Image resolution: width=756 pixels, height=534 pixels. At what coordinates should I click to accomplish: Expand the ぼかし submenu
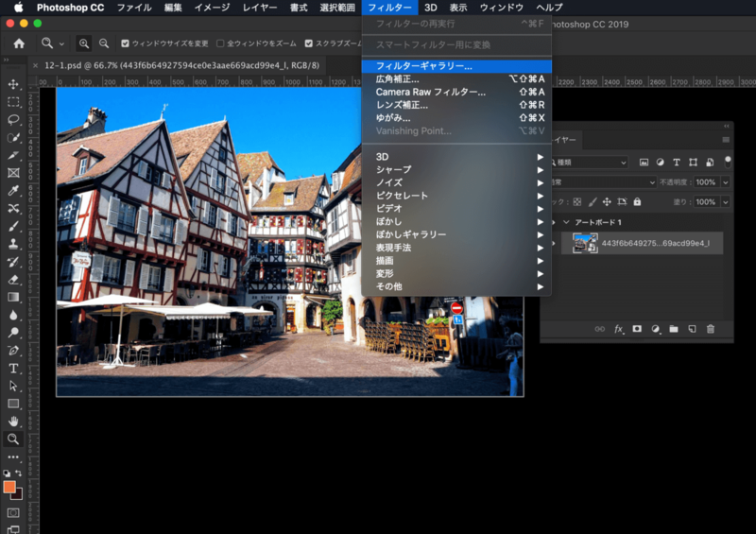[456, 221]
